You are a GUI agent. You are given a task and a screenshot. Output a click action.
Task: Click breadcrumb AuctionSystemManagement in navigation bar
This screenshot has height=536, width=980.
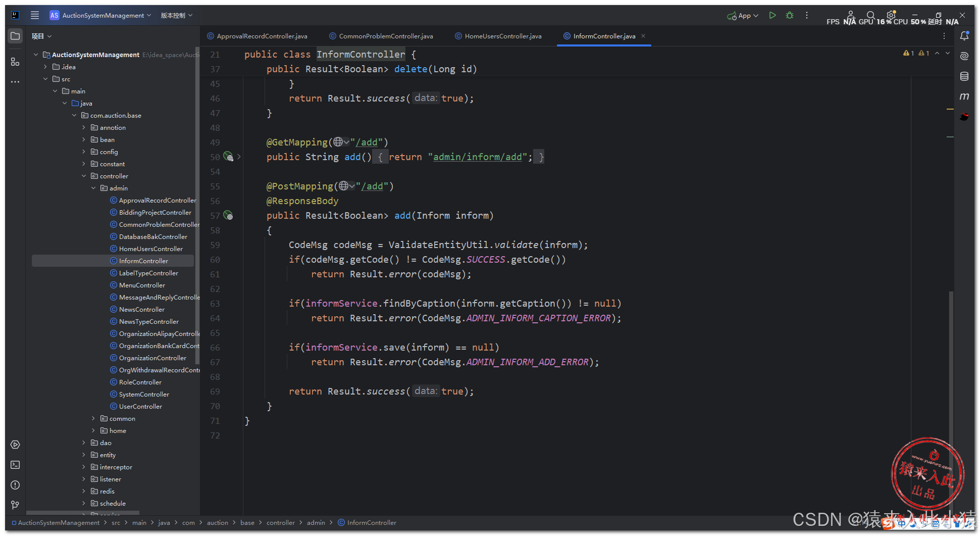59,522
